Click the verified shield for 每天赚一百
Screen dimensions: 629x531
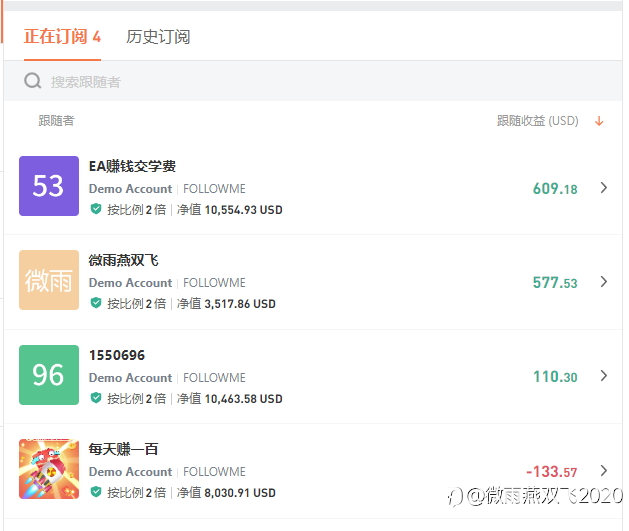click(x=96, y=492)
